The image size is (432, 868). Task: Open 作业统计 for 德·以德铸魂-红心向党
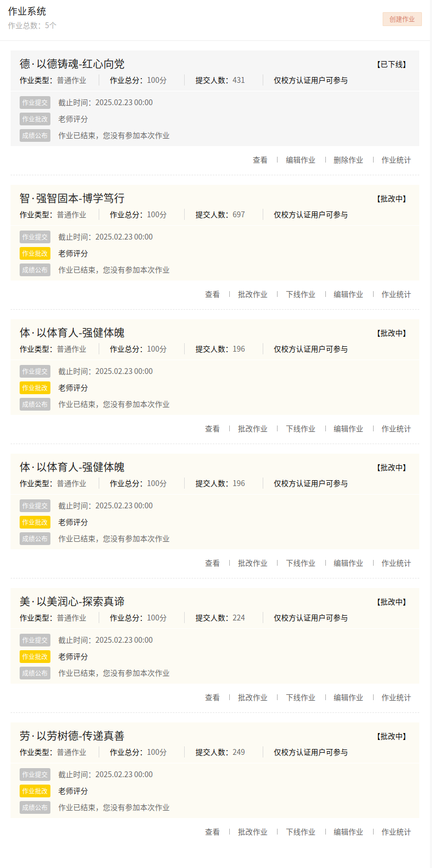[396, 160]
